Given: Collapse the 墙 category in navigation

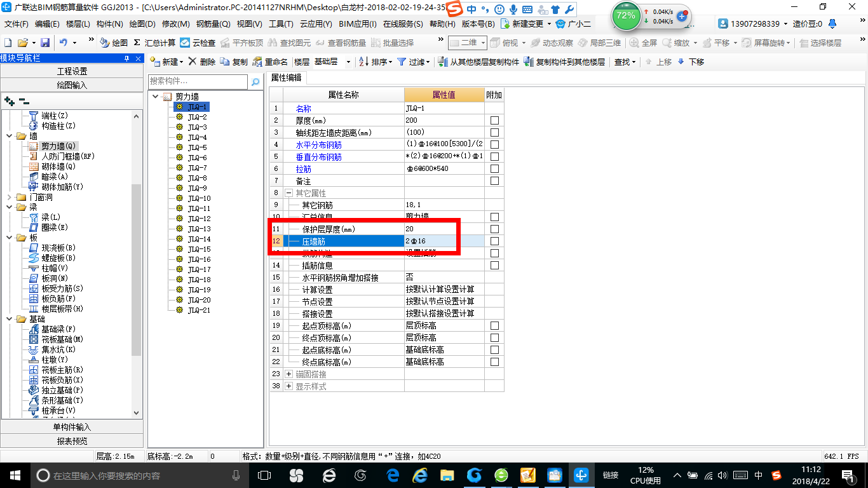Looking at the screenshot, I should coord(9,136).
